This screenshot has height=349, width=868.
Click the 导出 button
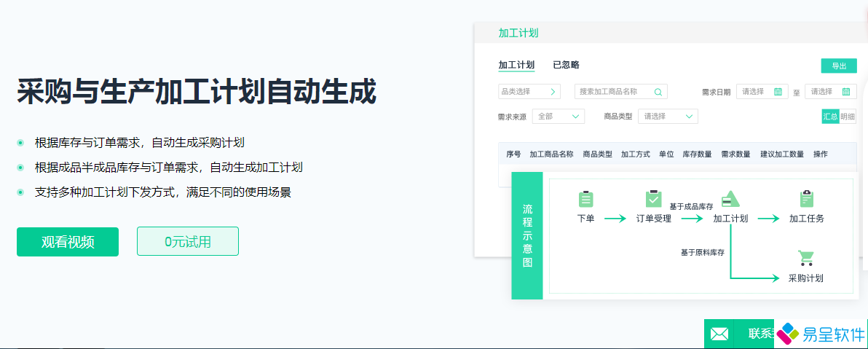pyautogui.click(x=839, y=66)
